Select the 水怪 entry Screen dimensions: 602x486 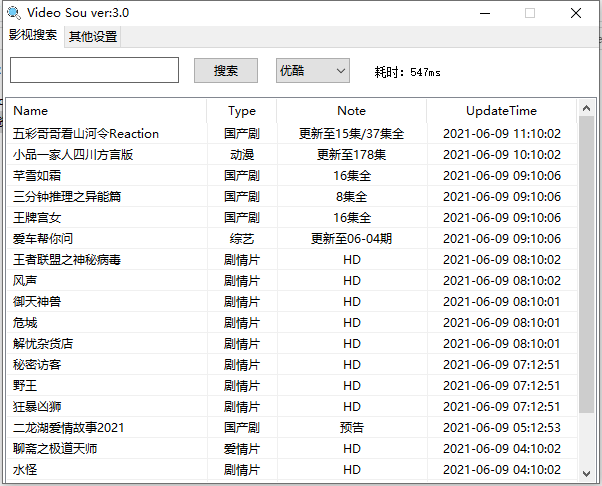292,470
